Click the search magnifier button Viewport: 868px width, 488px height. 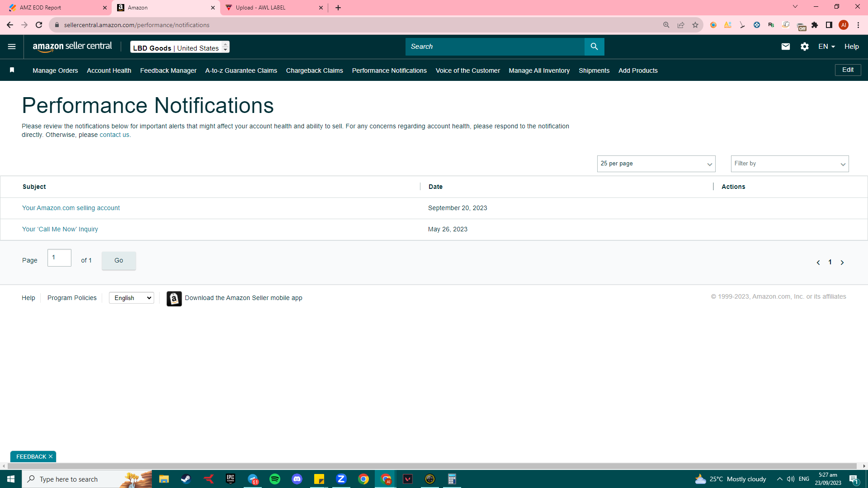click(594, 47)
